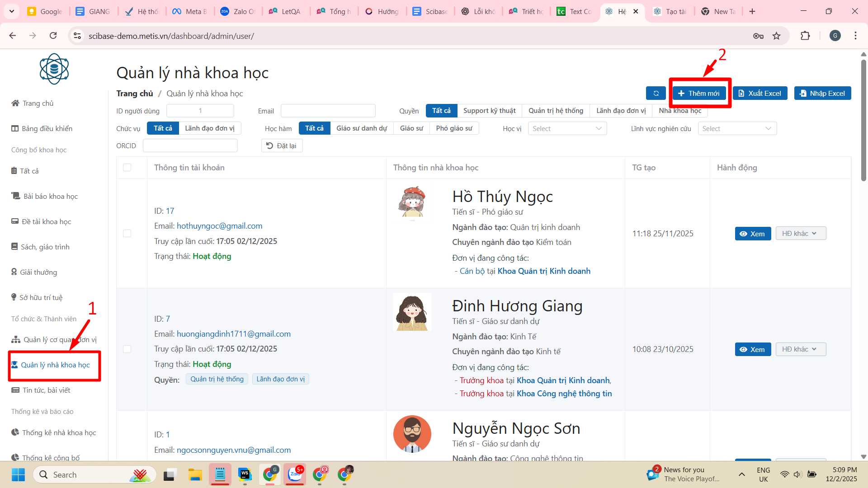868x488 pixels.
Task: Tick the checkbox for Hồ Thúy Ngọc row
Action: (127, 234)
